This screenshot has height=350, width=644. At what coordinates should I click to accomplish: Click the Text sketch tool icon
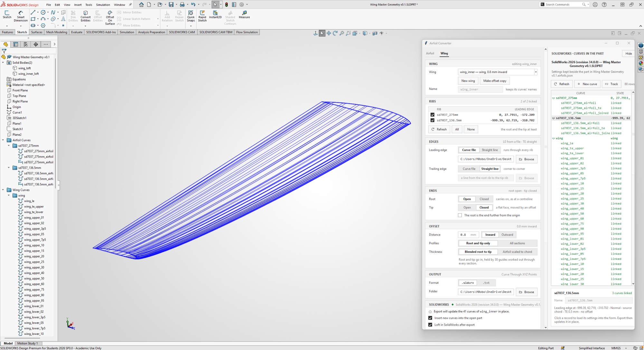tap(63, 19)
